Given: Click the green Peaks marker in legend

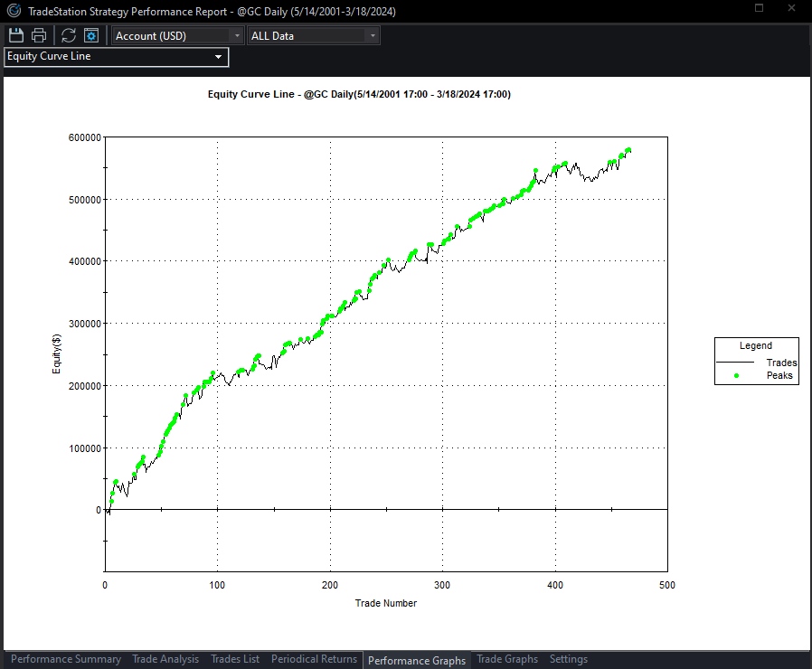Looking at the screenshot, I should pyautogui.click(x=736, y=376).
